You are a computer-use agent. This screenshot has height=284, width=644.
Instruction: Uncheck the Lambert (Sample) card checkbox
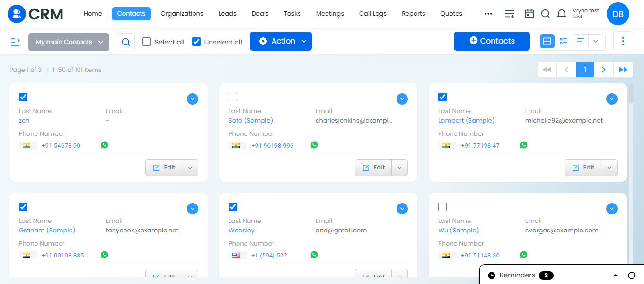pyautogui.click(x=442, y=97)
